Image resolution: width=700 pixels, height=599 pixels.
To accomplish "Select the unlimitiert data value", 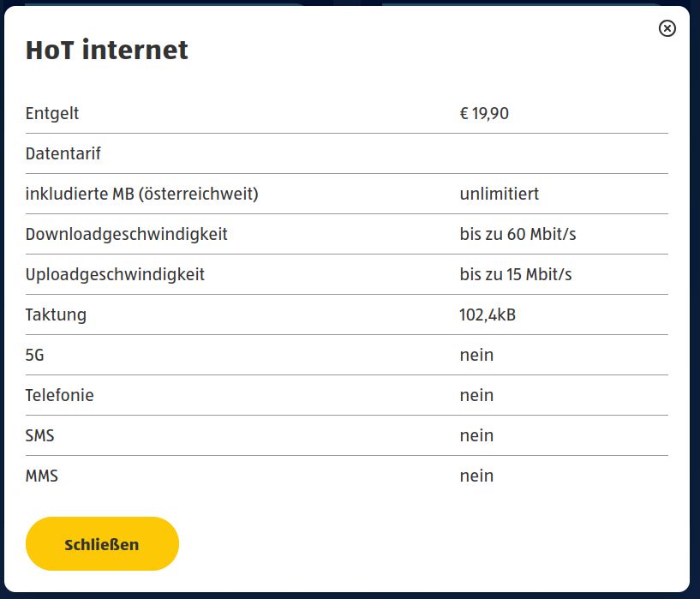I will pos(500,194).
